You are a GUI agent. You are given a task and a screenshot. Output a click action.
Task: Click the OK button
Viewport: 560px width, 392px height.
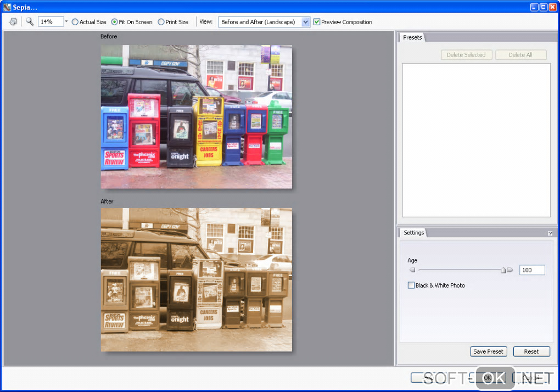coord(488,378)
